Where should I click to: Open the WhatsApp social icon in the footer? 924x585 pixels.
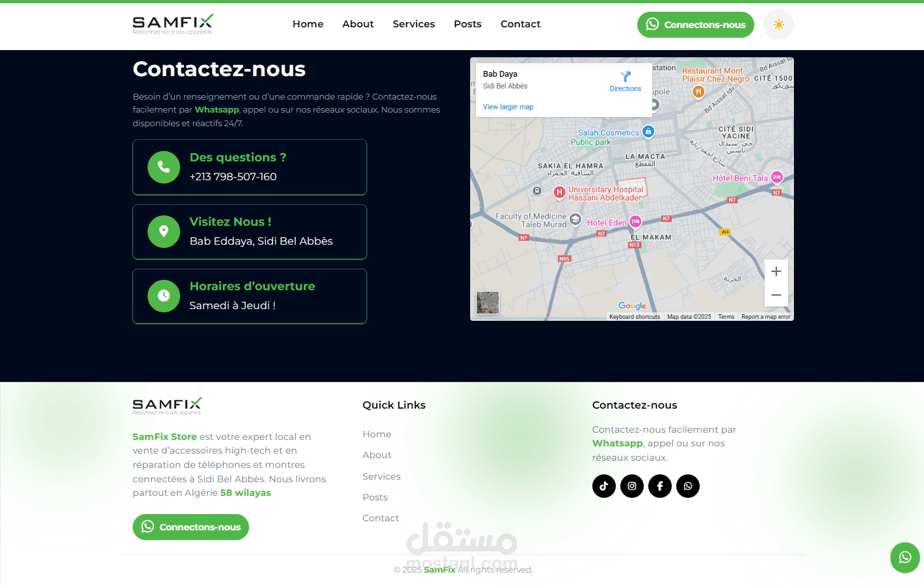click(x=688, y=486)
